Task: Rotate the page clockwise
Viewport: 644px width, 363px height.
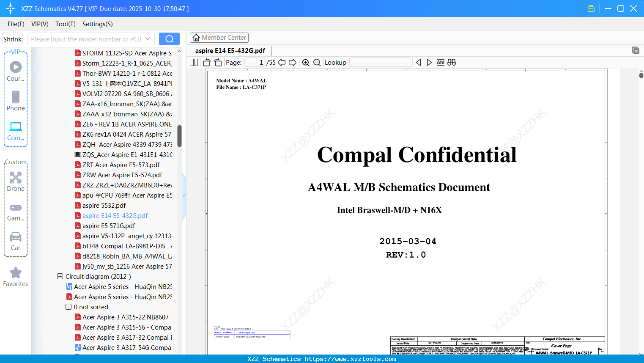Action: pos(218,63)
